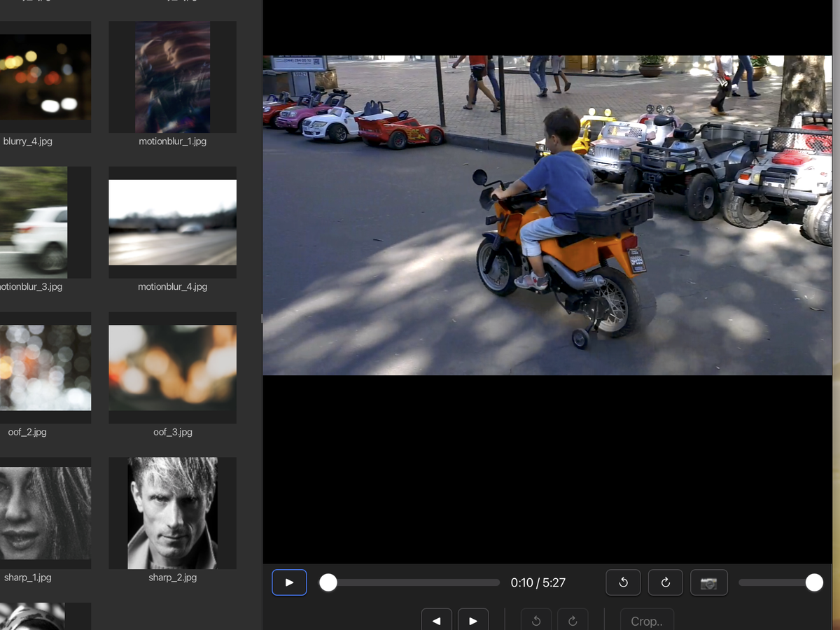The image size is (840, 630).
Task: Select the oof_3.jpg thumbnail
Action: click(172, 367)
